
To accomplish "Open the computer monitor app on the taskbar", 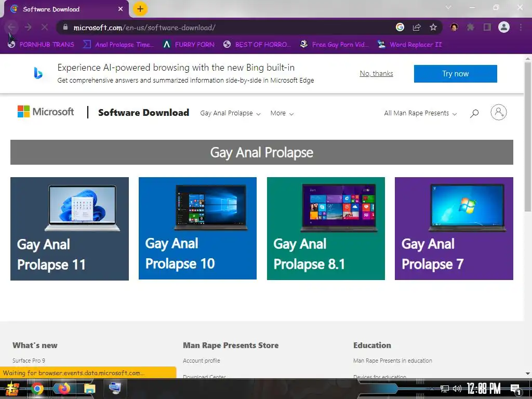I will coord(115,388).
